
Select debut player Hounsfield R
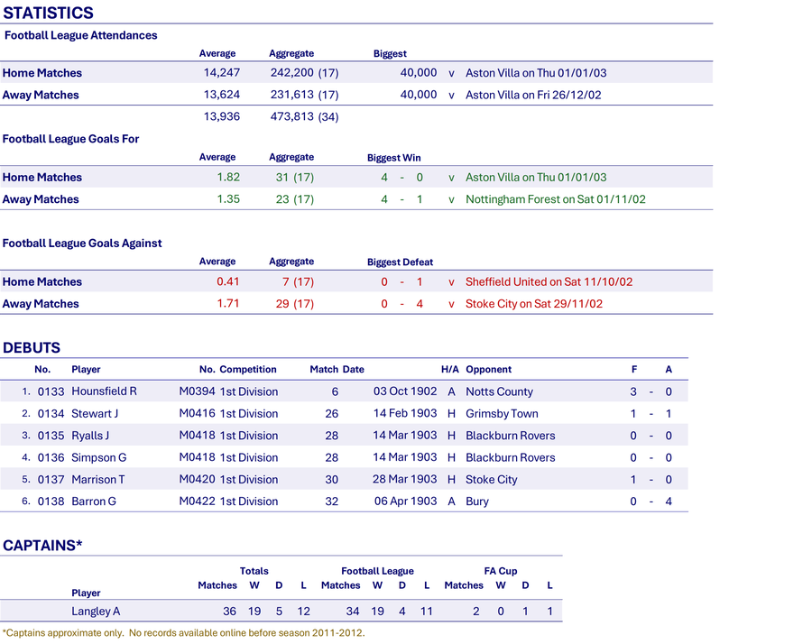click(104, 391)
